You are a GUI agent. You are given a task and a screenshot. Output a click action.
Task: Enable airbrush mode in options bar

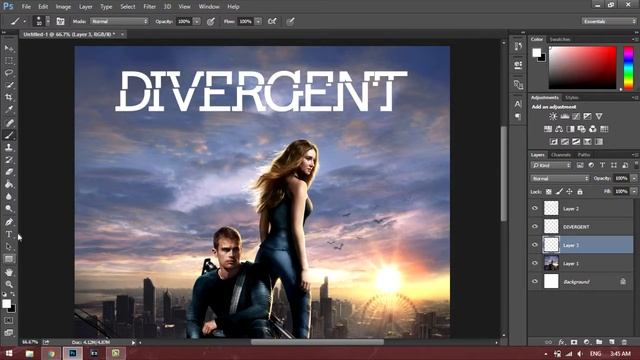pos(272,21)
